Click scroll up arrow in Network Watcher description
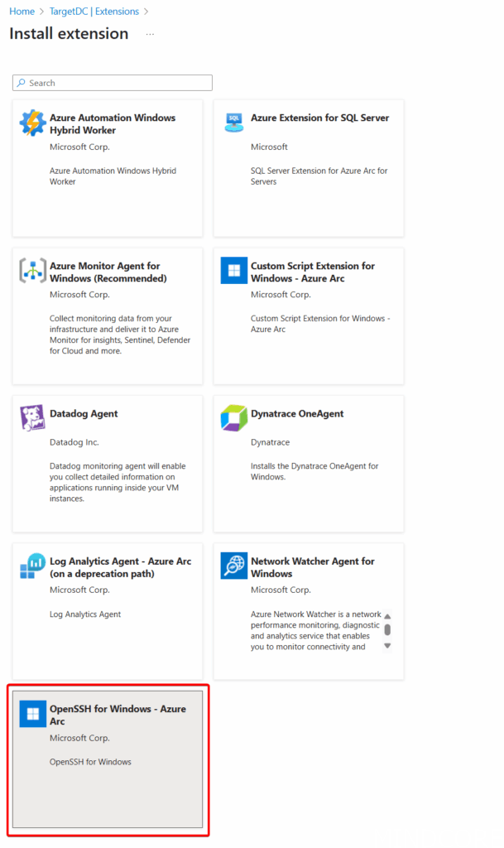Viewport: 504px width, 848px height. [x=387, y=616]
